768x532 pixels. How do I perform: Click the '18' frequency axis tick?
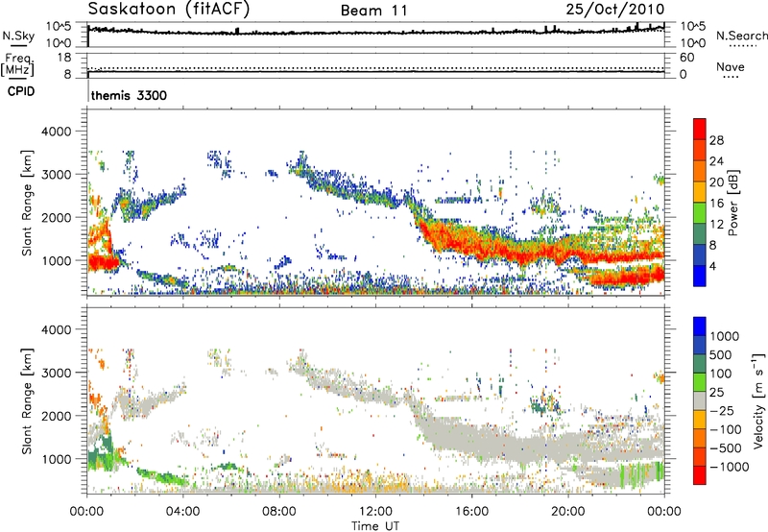[64, 58]
